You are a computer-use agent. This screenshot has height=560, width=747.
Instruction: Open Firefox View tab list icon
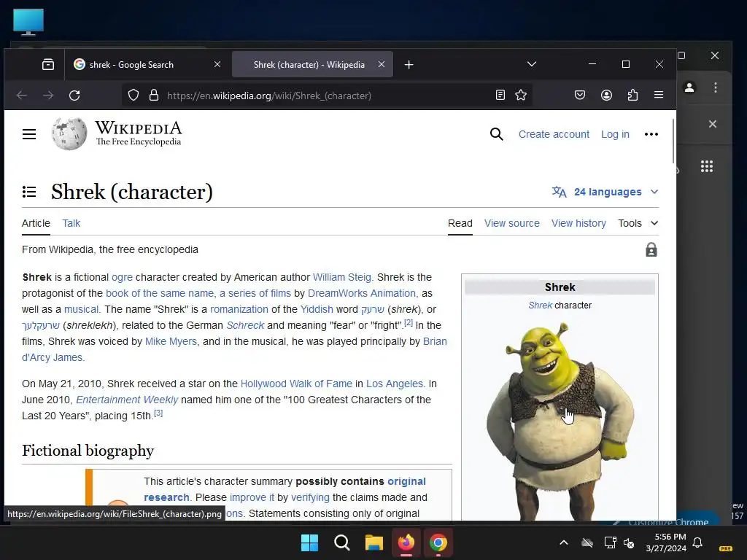(x=48, y=64)
